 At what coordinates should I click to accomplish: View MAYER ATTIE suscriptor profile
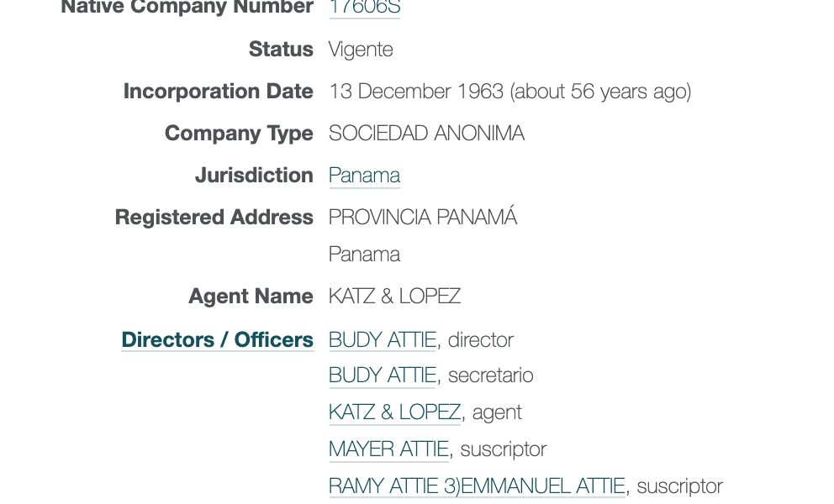[x=388, y=449]
